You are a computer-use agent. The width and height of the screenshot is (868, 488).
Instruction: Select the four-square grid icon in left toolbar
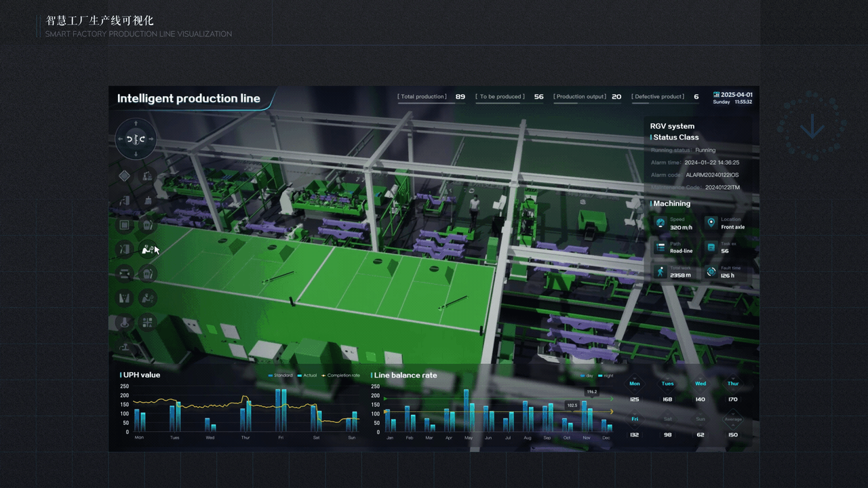(x=147, y=322)
